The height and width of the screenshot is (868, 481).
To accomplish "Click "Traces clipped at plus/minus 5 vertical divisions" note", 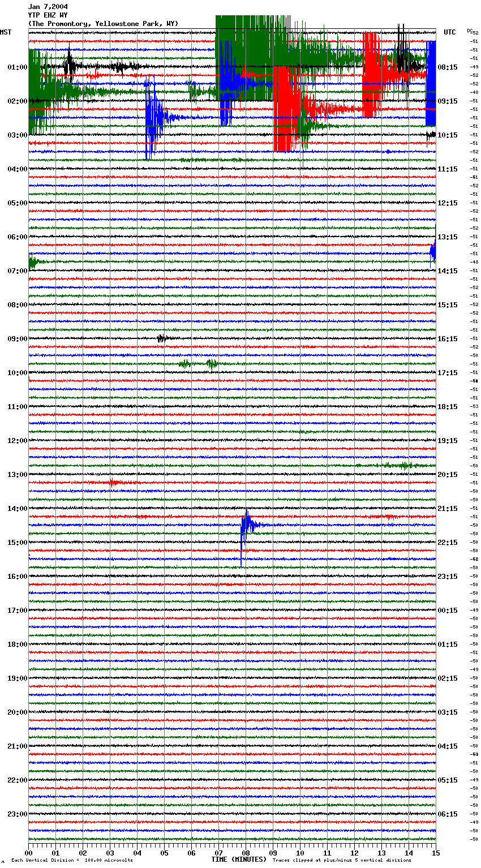I will click(342, 860).
